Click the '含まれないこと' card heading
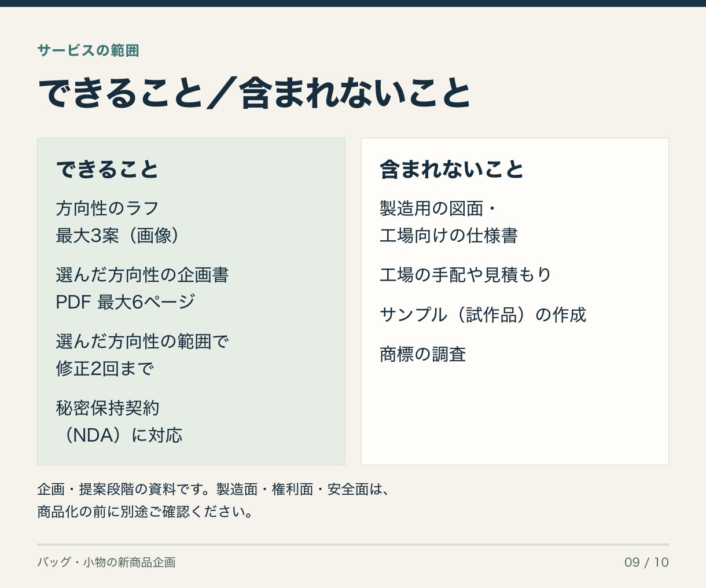 coord(452,170)
